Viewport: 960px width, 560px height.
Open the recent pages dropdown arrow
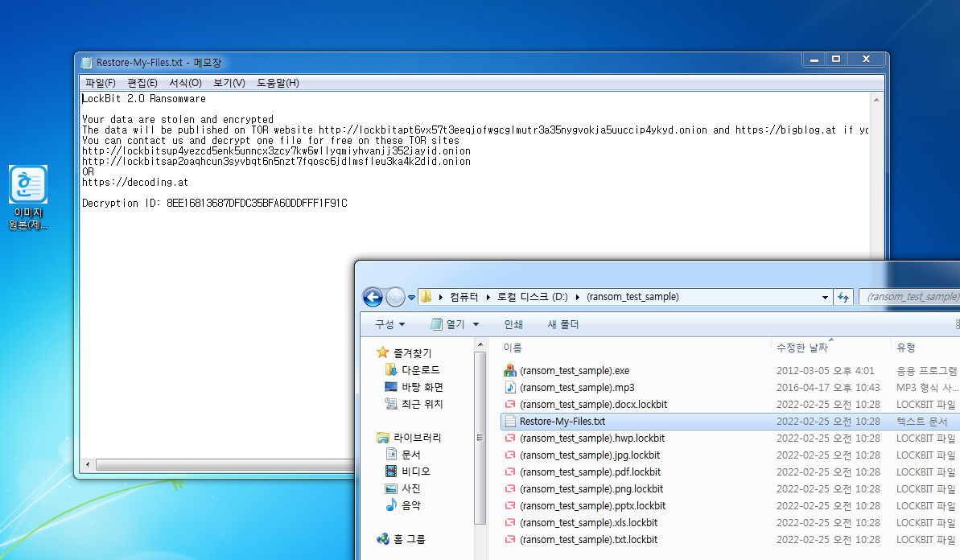point(411,298)
